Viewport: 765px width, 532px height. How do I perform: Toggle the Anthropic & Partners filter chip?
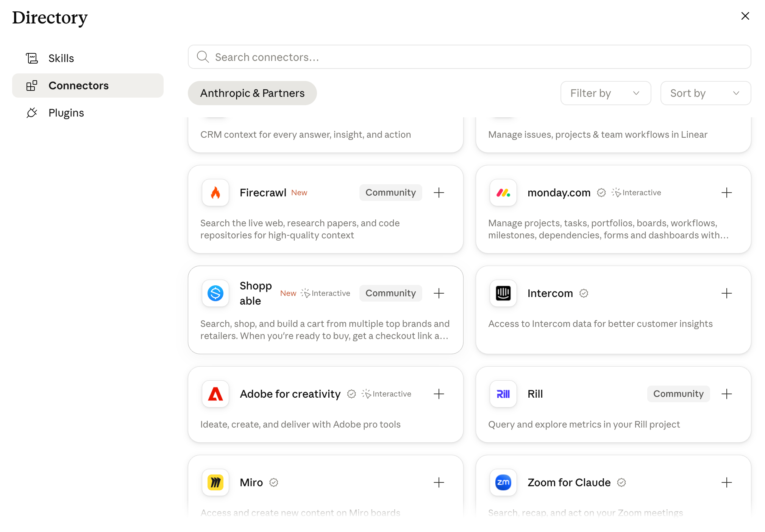(252, 93)
